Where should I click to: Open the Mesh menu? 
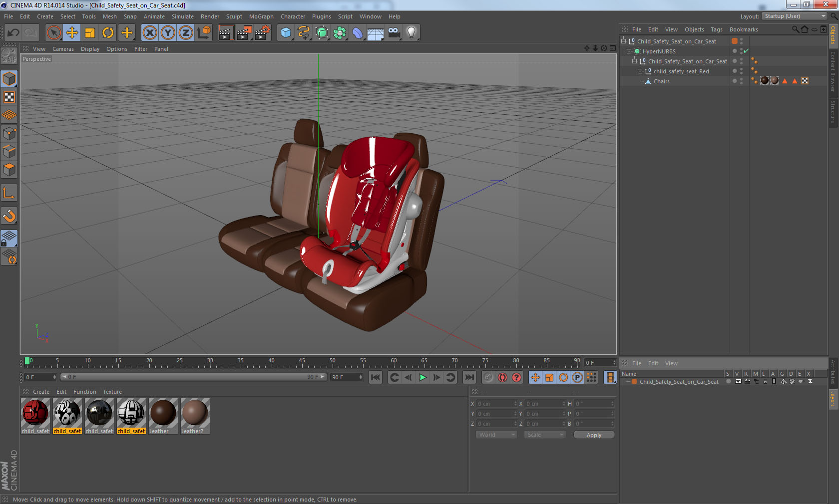tap(110, 16)
